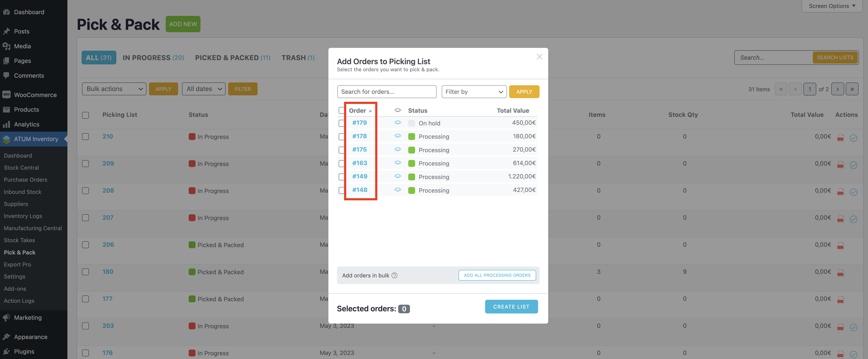The height and width of the screenshot is (359, 868).
Task: Open the PDF icon for picking list 210
Action: [x=840, y=138]
